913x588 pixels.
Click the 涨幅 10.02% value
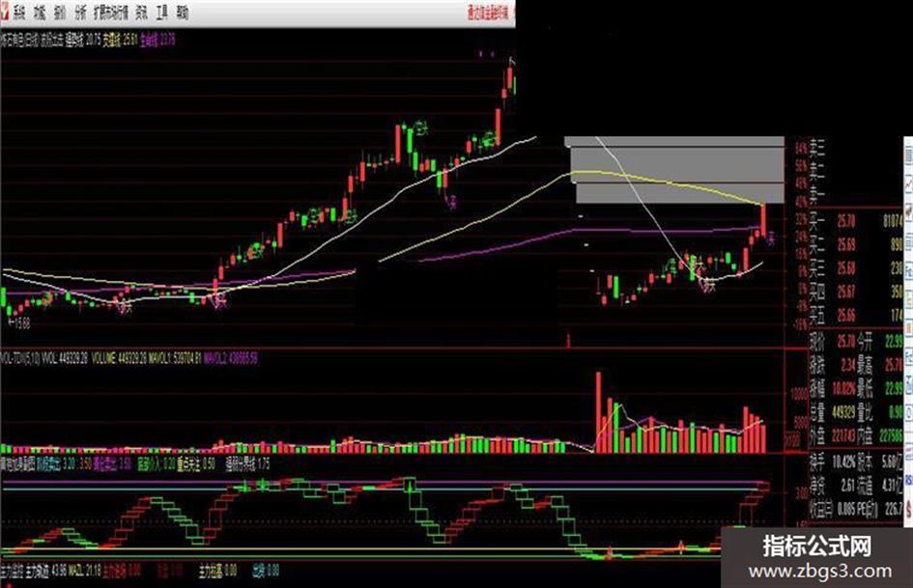(844, 388)
